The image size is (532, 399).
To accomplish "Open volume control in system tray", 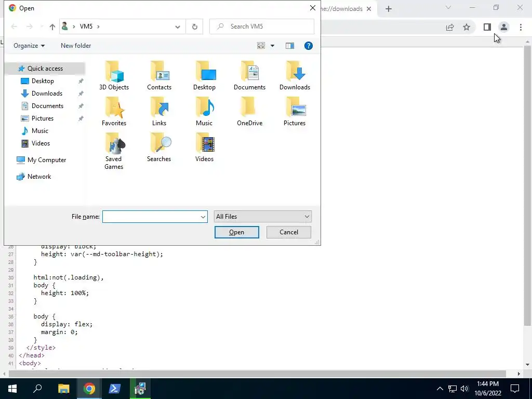I will [464, 389].
